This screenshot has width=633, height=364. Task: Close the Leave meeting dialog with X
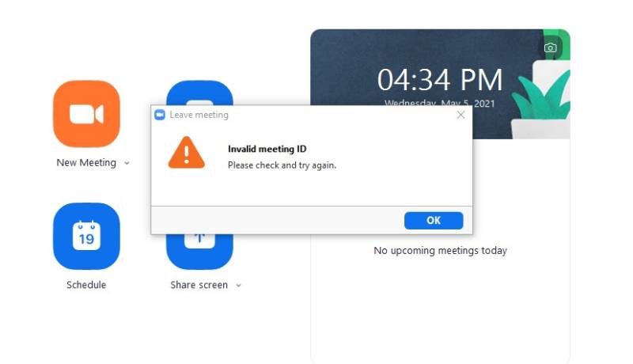(461, 115)
